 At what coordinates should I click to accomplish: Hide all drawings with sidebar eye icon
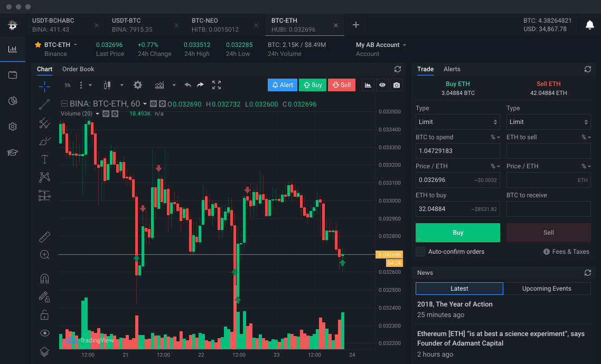[44, 333]
